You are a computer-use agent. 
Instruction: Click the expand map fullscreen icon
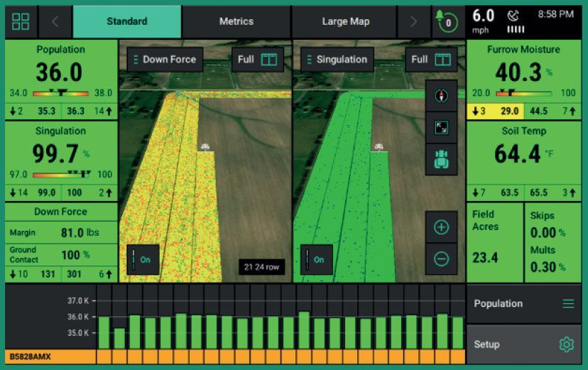click(x=441, y=128)
